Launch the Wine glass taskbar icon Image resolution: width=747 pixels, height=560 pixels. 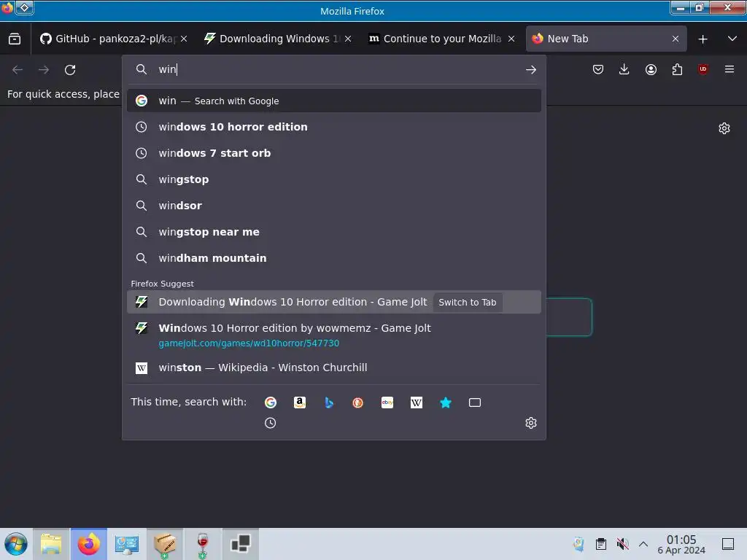pos(203,544)
